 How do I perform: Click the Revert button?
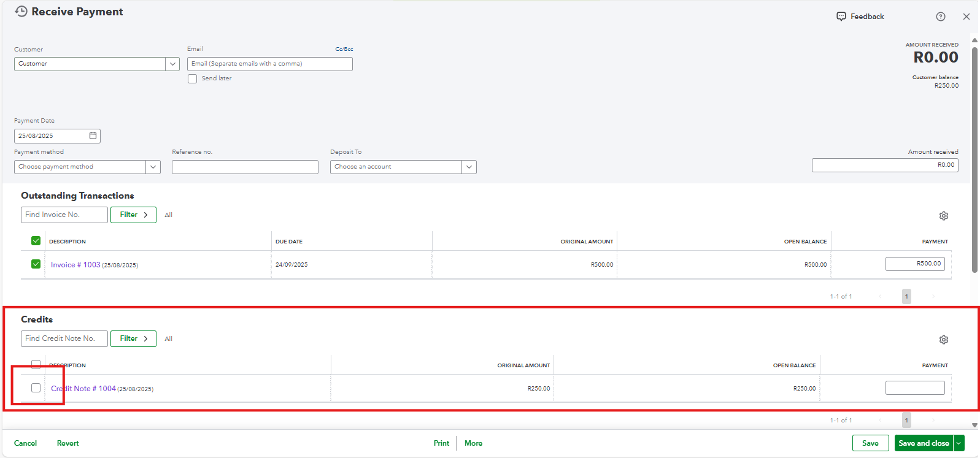[68, 443]
